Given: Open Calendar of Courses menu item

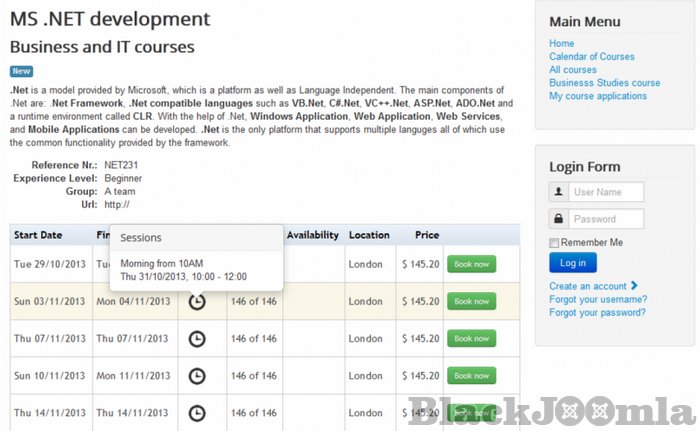Looking at the screenshot, I should point(591,57).
